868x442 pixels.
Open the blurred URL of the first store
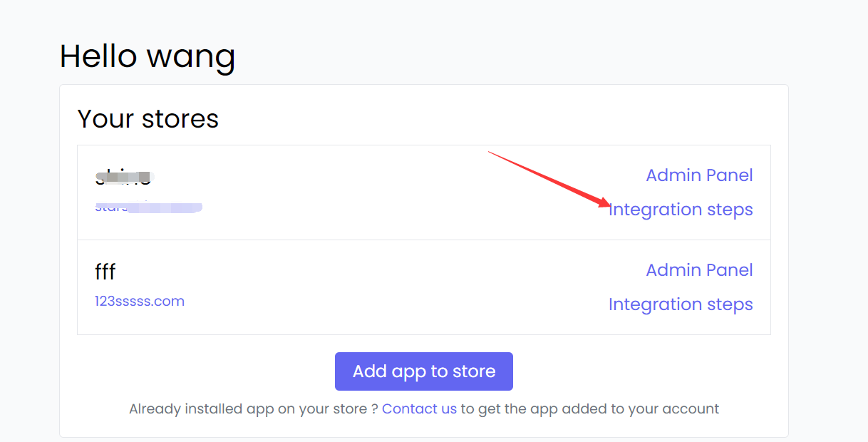[148, 207]
